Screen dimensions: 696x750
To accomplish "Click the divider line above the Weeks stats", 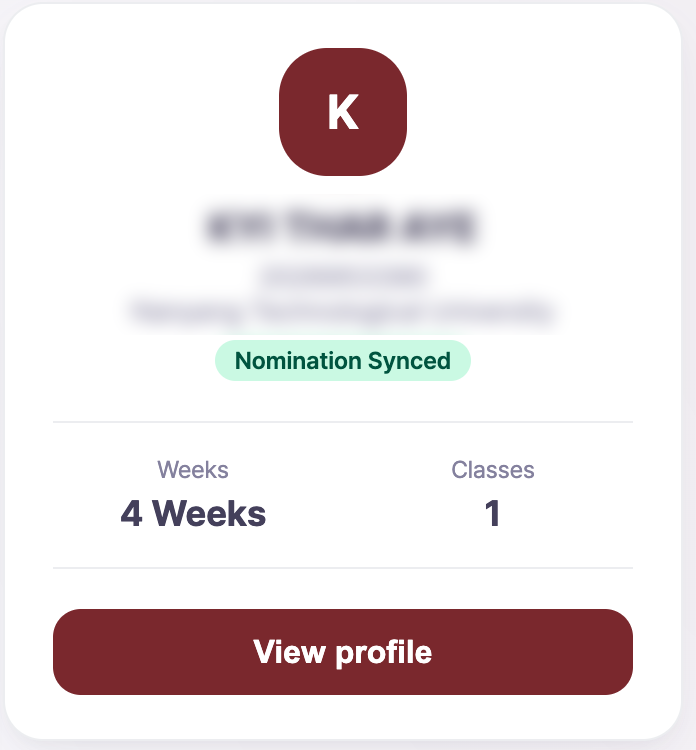I will coord(343,422).
